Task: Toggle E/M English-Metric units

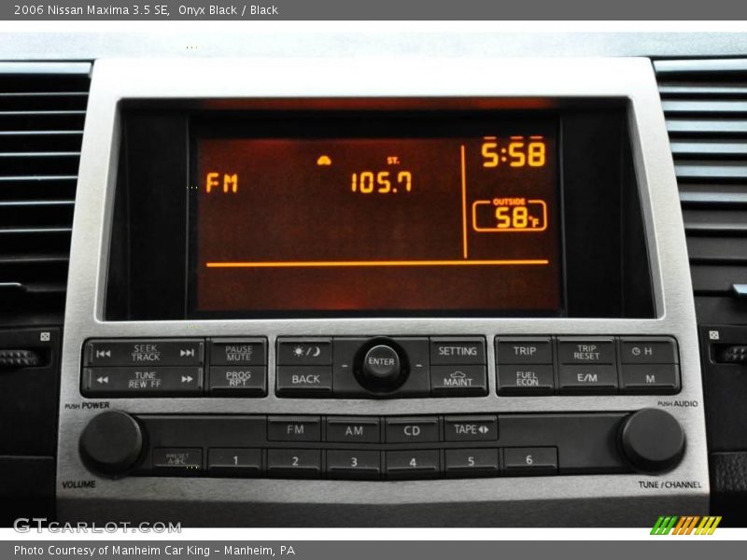Action: point(586,378)
